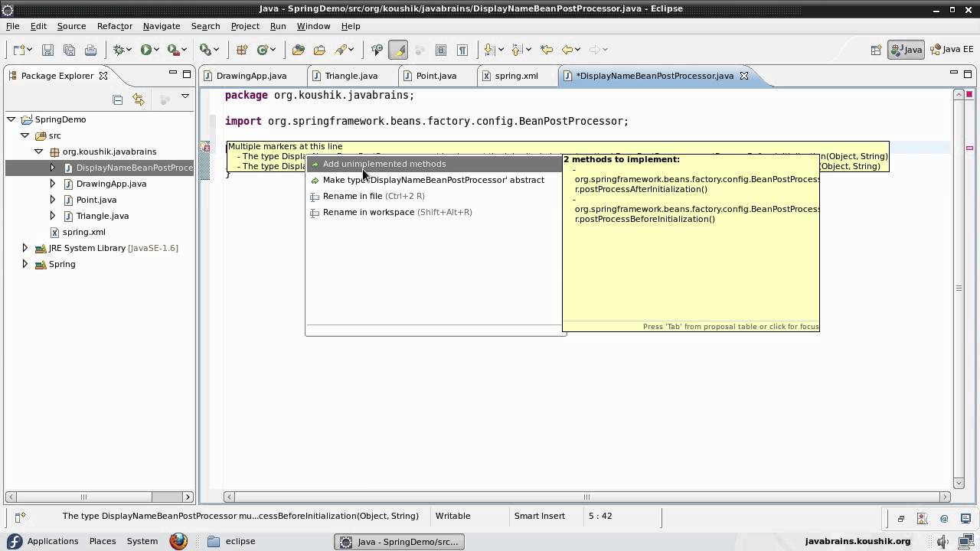
Task: Collapse the src folder node
Action: (25, 135)
